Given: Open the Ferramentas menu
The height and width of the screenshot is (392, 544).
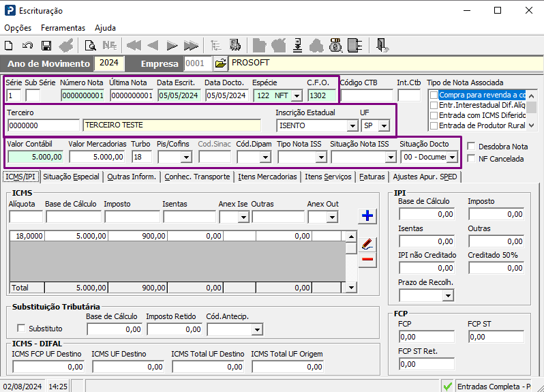Looking at the screenshot, I should (63, 28).
